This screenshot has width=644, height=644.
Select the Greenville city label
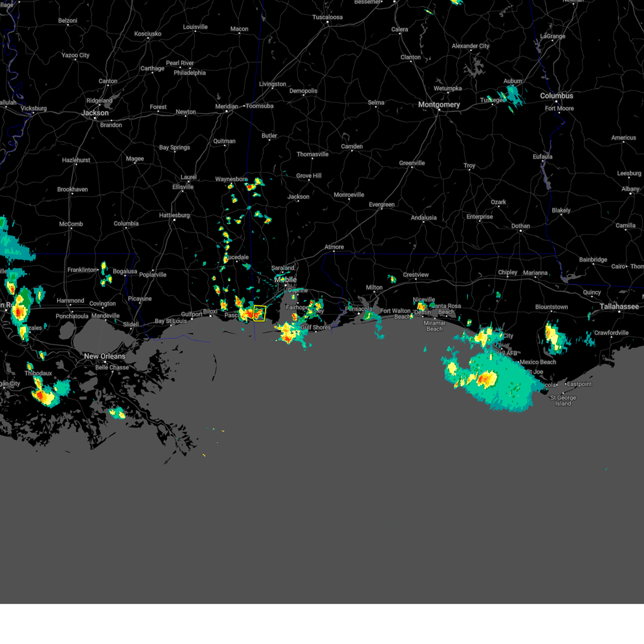pyautogui.click(x=412, y=163)
